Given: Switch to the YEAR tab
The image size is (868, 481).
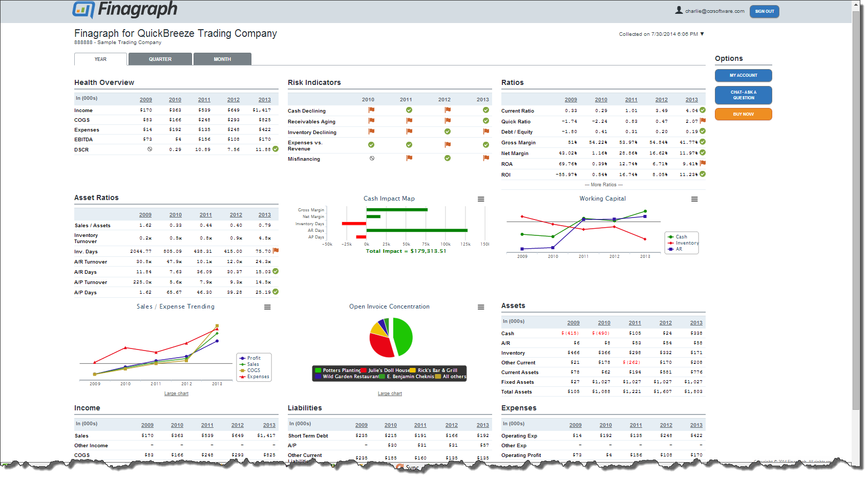Looking at the screenshot, I should (100, 59).
